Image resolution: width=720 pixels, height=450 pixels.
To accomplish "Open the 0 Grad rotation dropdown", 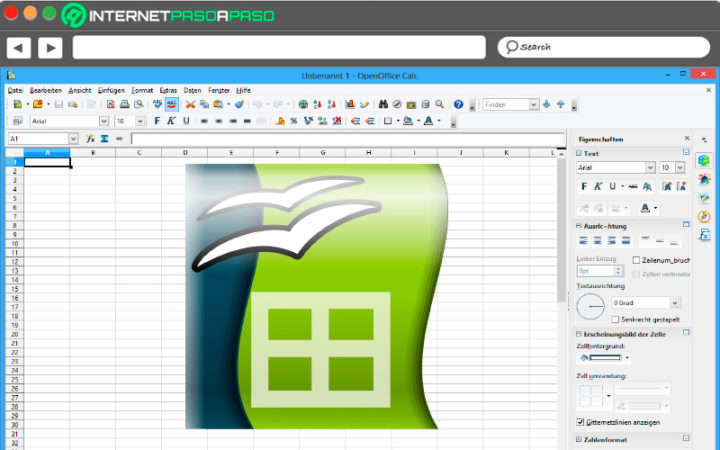I will [x=675, y=302].
